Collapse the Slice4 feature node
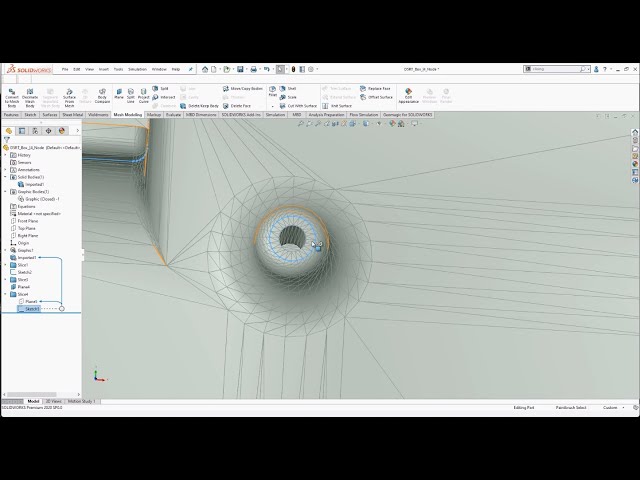This screenshot has height=480, width=640. tap(5, 294)
